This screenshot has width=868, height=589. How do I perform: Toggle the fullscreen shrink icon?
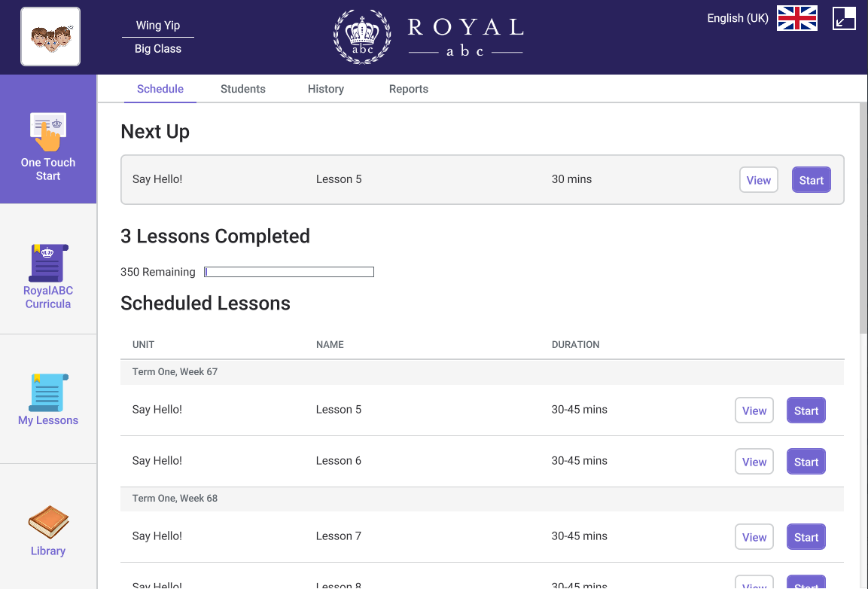tap(844, 18)
